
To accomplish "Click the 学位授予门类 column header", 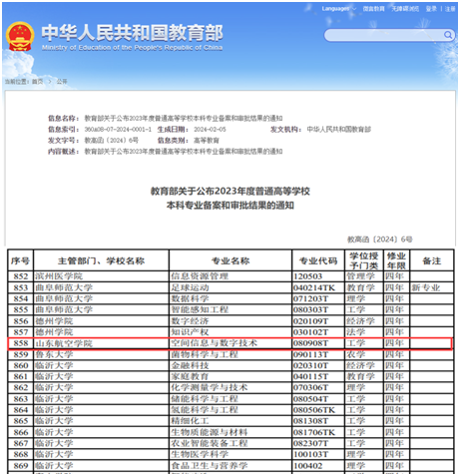I will [x=364, y=260].
